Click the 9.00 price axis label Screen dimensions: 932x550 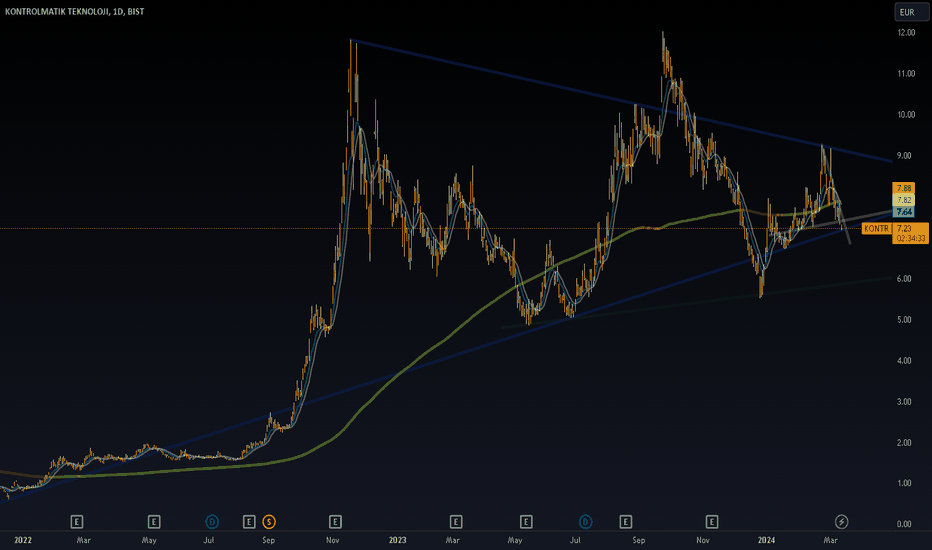pos(904,156)
